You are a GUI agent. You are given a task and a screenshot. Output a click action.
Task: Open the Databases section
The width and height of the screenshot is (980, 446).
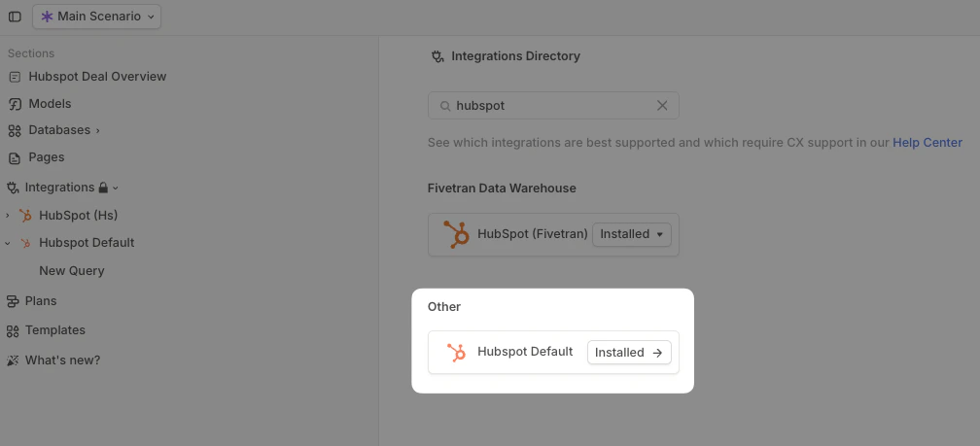tap(59, 130)
